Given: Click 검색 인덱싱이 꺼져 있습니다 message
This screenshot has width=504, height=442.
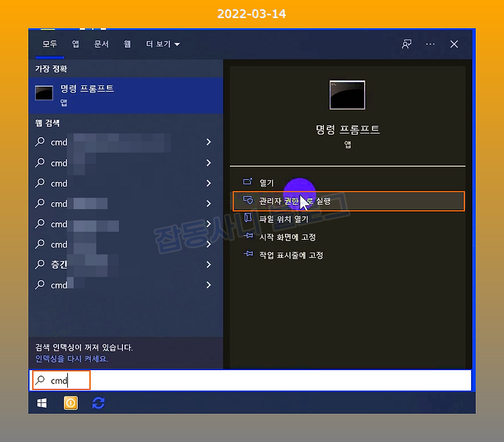Looking at the screenshot, I should 83,347.
